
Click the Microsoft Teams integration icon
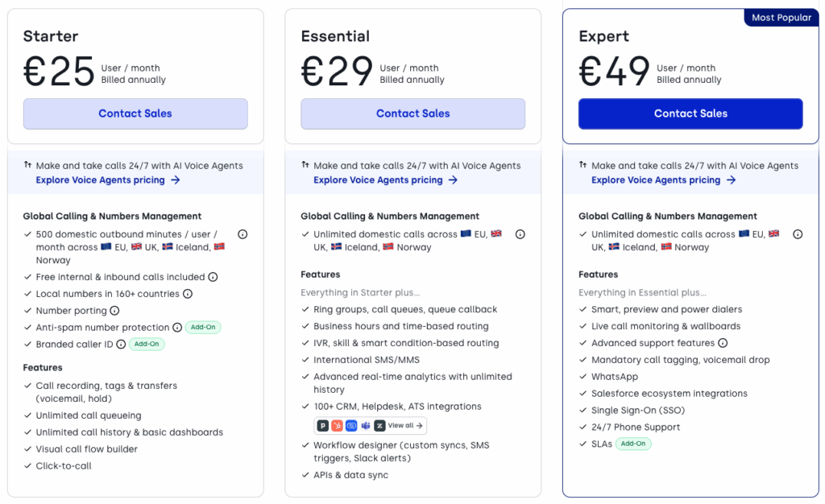point(365,425)
